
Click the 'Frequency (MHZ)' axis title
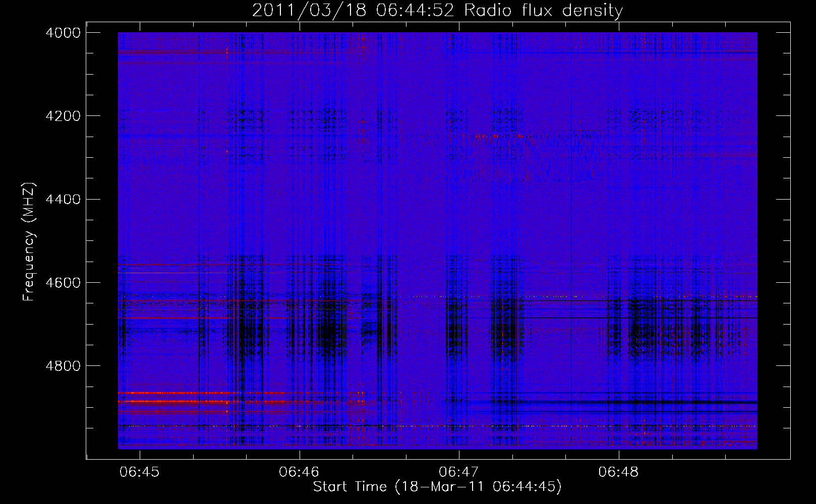coord(29,242)
